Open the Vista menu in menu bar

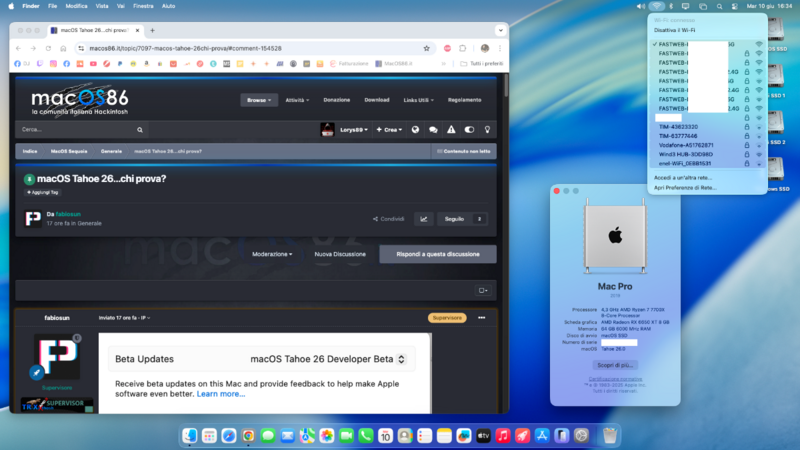coord(102,6)
